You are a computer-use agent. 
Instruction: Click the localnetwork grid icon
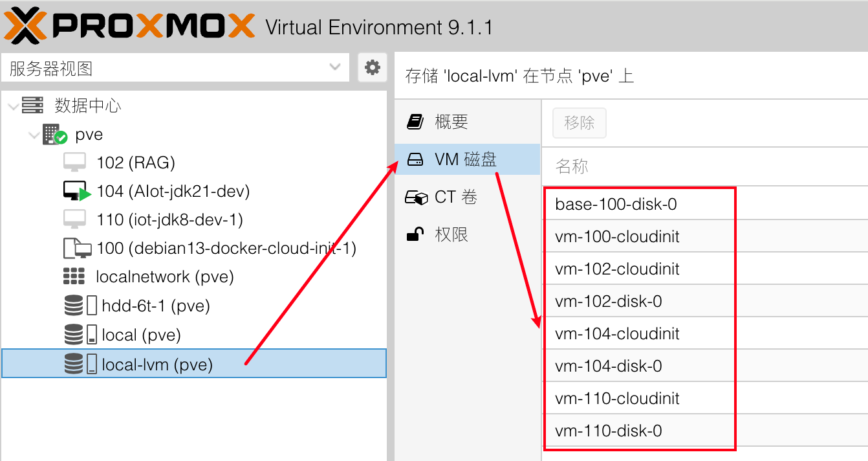click(74, 276)
